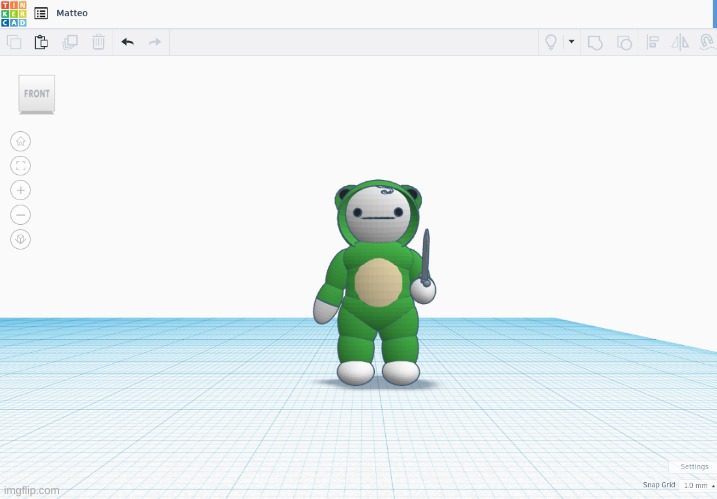The width and height of the screenshot is (717, 499).
Task: Delete selection with the trash icon
Action: point(98,42)
